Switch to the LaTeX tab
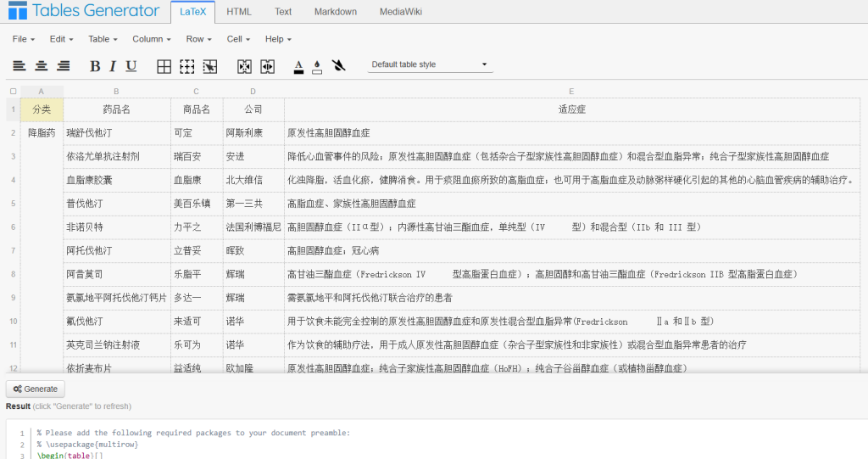868x459 pixels. point(192,12)
